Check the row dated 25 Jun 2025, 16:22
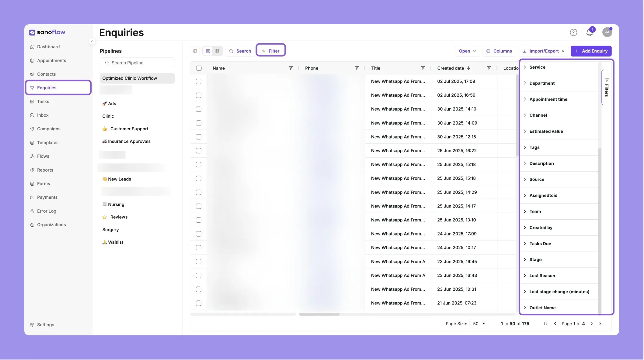Image resolution: width=644 pixels, height=360 pixels. click(x=199, y=151)
